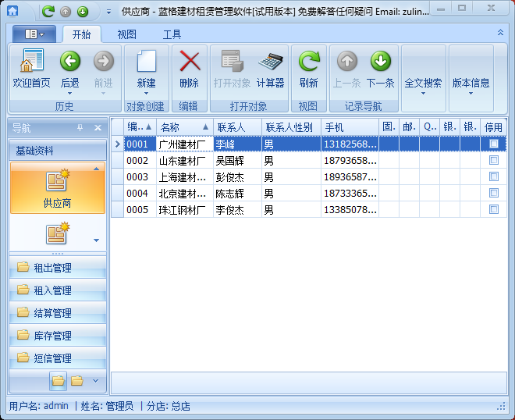Open the 租入管理 navigation group
This screenshot has width=515, height=420.
(58, 290)
